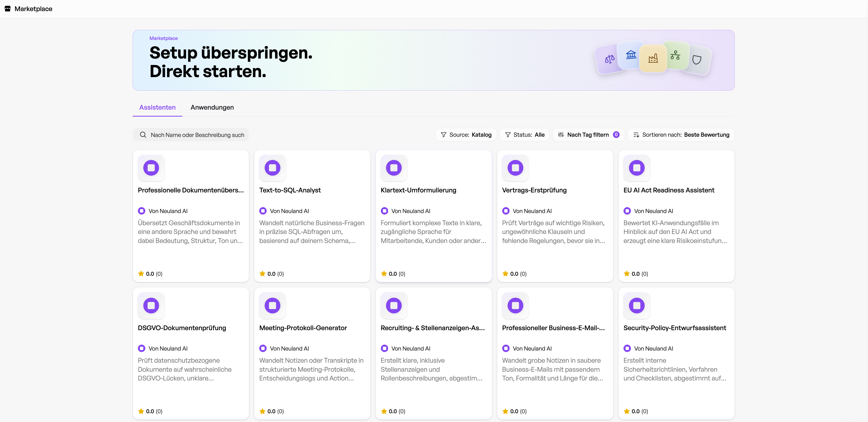Screen dimensions: 868x422
Task: Click 'Von Neuland AI' on DSGVO-Dokumentenprüfung card
Action: pos(168,349)
